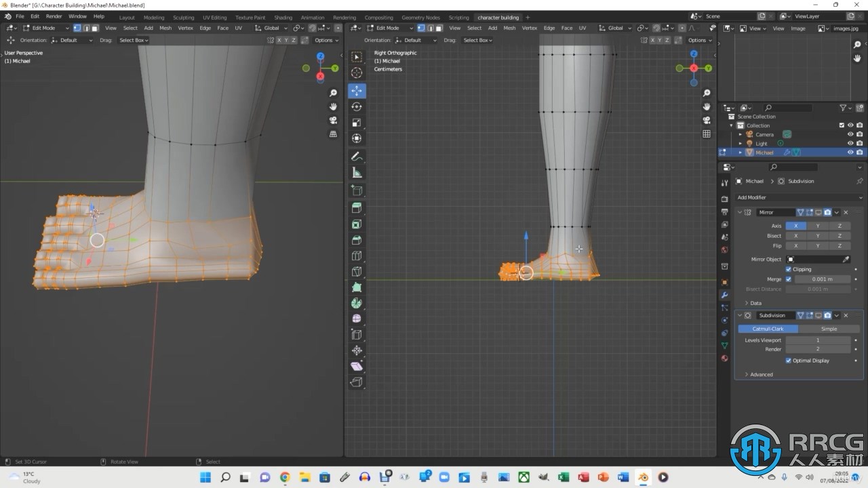Remove the Mirror modifier

point(846,212)
